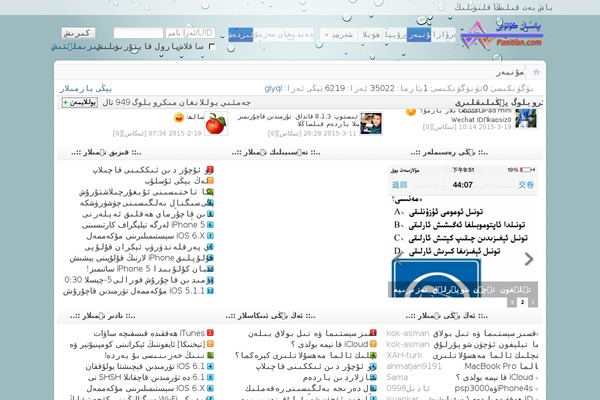Open Sama author link
The height and width of the screenshot is (400, 600).
tap(397, 377)
